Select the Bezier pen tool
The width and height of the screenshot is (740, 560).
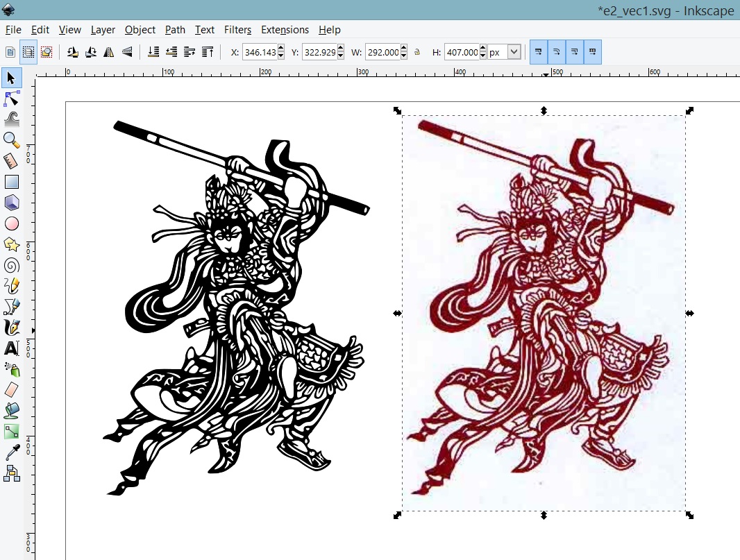[x=11, y=307]
